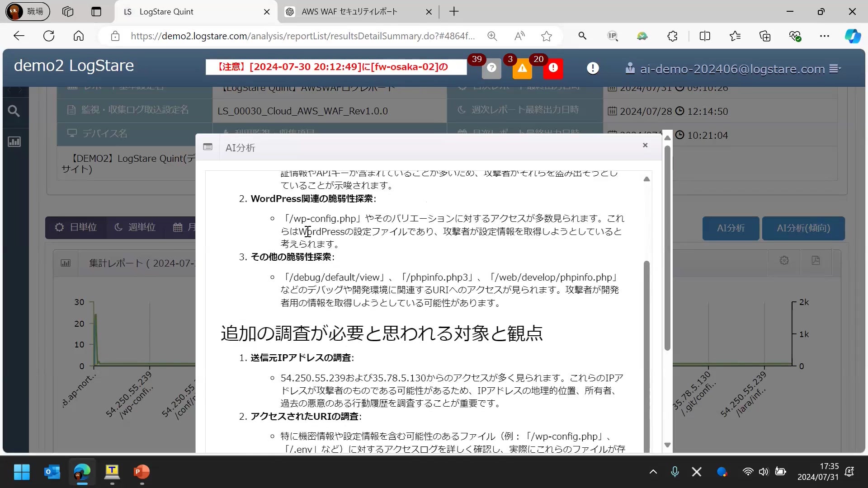
Task: Switch to AWS WAF セキュリティレポート browser tab
Action: pos(349,12)
